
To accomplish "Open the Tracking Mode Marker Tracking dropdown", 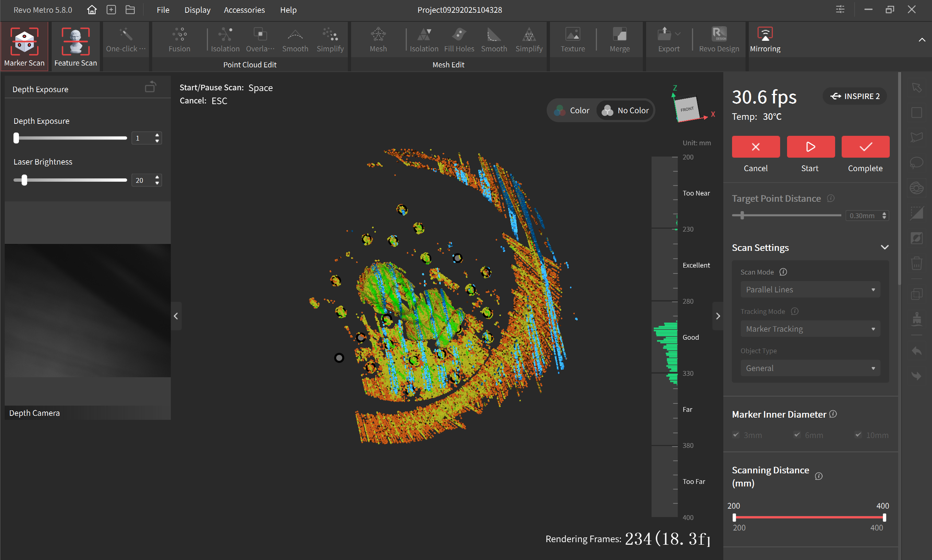I will tap(810, 329).
